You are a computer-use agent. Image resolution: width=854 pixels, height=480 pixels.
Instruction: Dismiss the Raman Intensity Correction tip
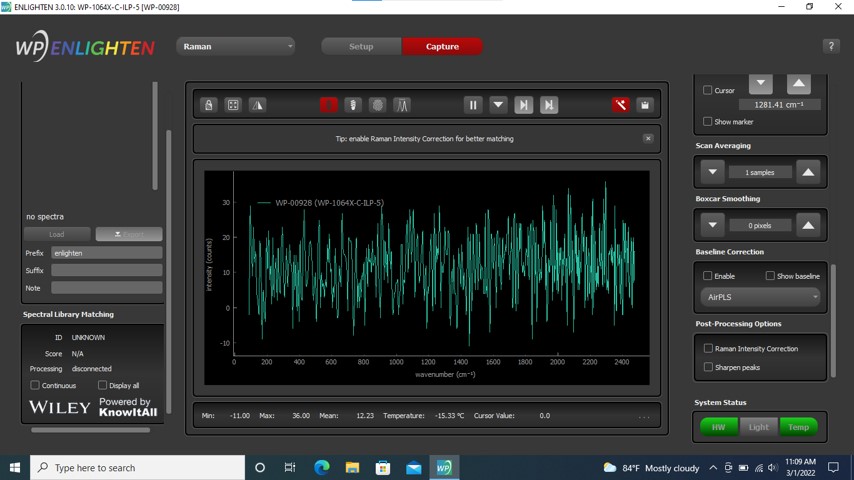648,139
